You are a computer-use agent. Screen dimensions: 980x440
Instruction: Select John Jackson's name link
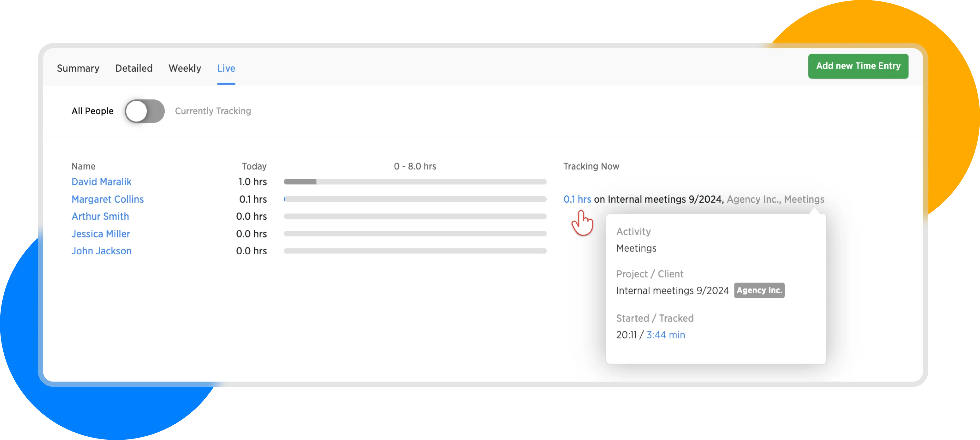[101, 251]
